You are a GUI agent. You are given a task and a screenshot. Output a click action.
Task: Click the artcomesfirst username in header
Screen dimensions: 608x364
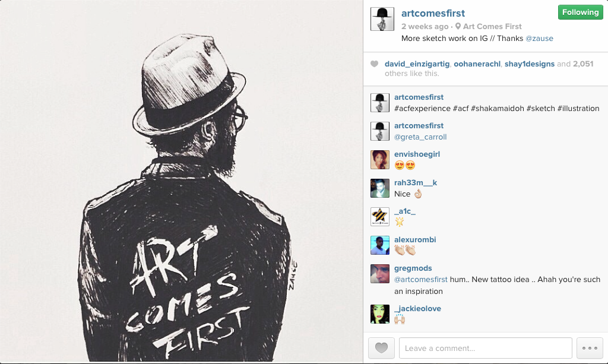pyautogui.click(x=433, y=13)
